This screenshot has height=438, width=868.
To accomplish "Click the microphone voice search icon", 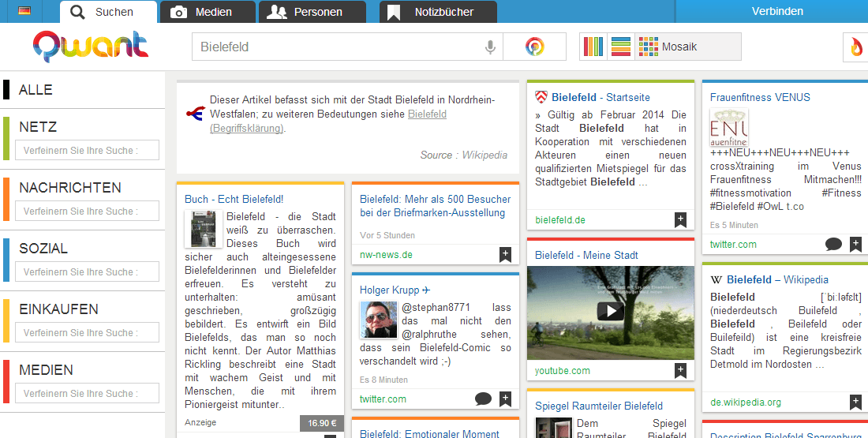I will (490, 47).
